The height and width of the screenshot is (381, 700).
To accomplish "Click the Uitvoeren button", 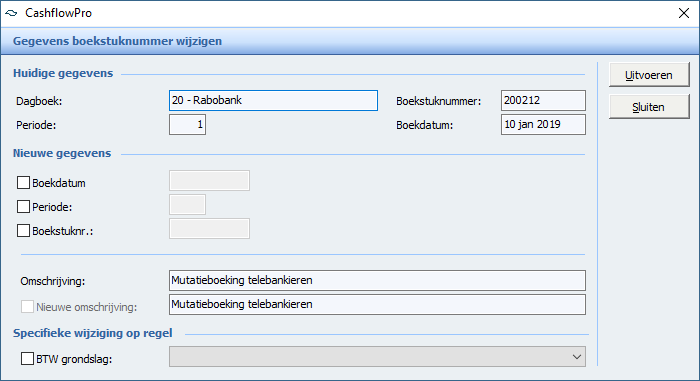I will (x=649, y=75).
